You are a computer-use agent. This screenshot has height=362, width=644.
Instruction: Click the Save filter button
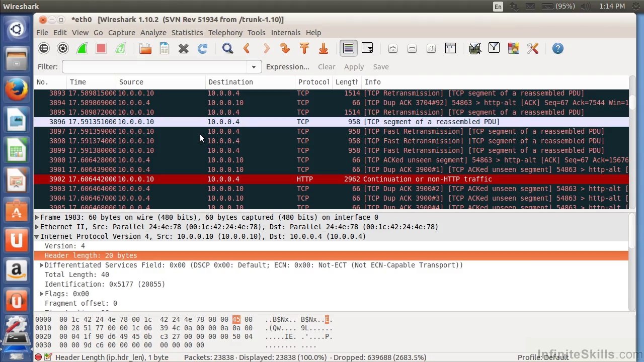point(381,67)
